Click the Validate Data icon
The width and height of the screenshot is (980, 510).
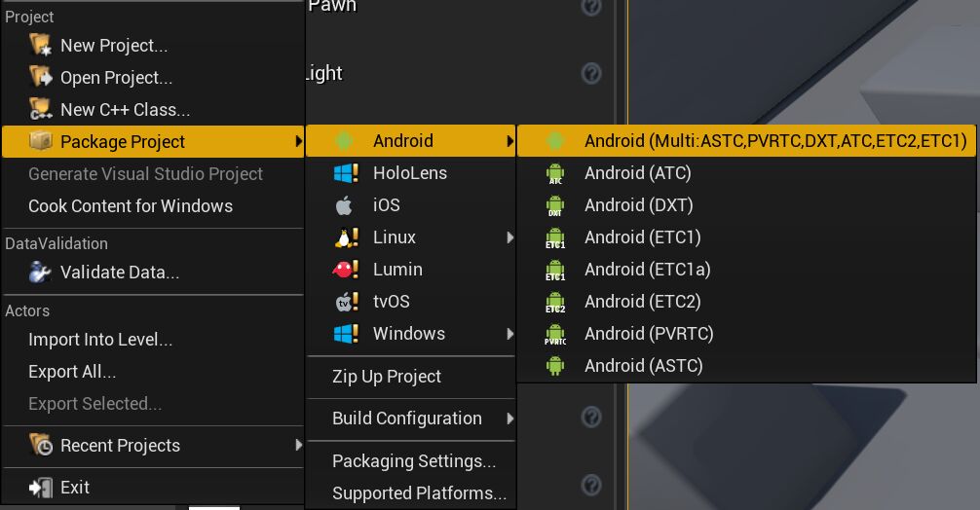40,273
